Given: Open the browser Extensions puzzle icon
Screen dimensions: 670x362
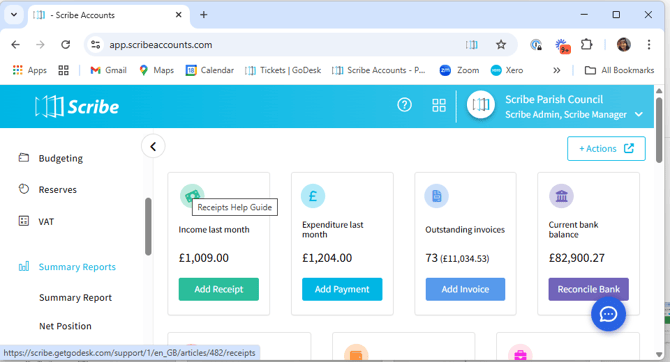Looking at the screenshot, I should click(x=587, y=44).
